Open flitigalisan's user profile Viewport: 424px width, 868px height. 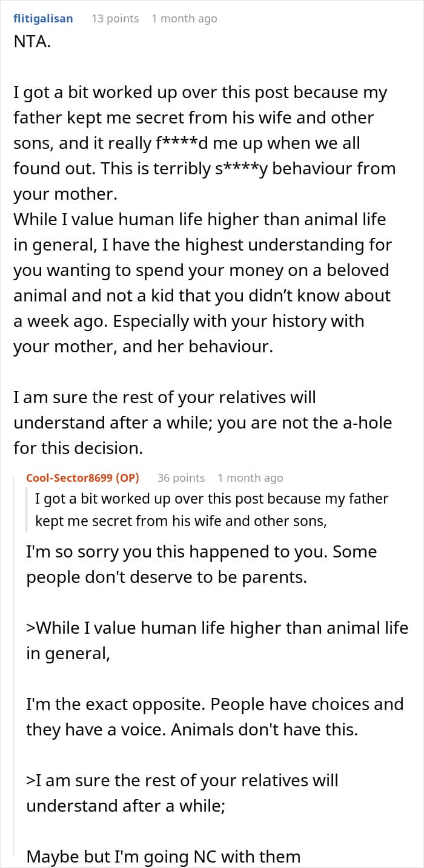point(43,19)
